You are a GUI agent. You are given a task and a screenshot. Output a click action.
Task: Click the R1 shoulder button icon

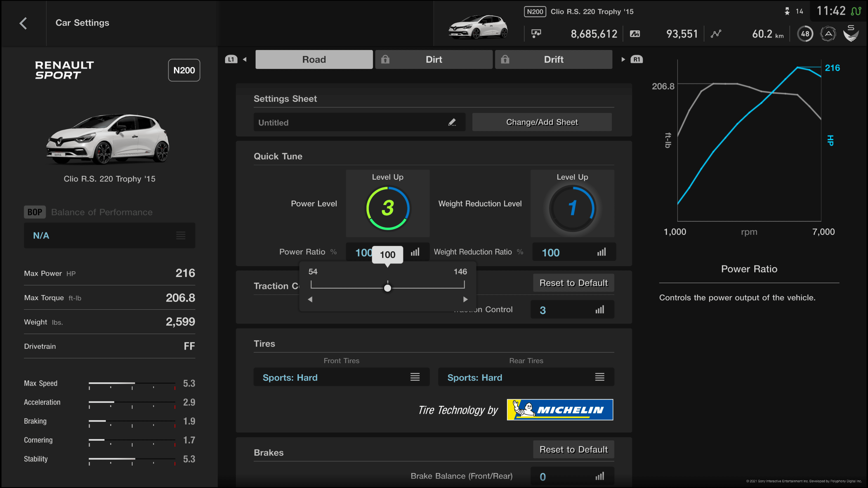[x=637, y=60]
